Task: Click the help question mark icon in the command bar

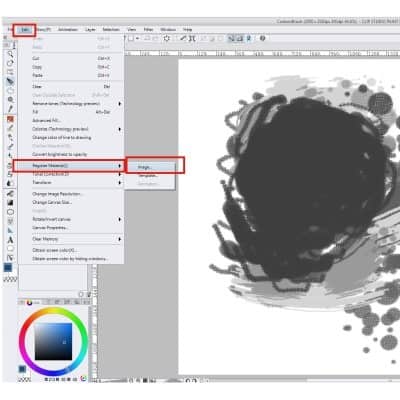Action: pyautogui.click(x=263, y=38)
